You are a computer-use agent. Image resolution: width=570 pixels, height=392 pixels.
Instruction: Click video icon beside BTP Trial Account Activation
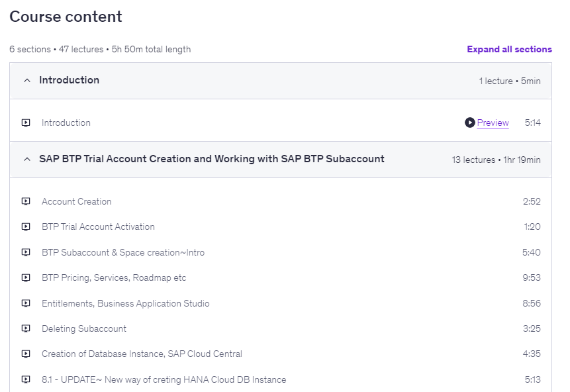pos(26,226)
